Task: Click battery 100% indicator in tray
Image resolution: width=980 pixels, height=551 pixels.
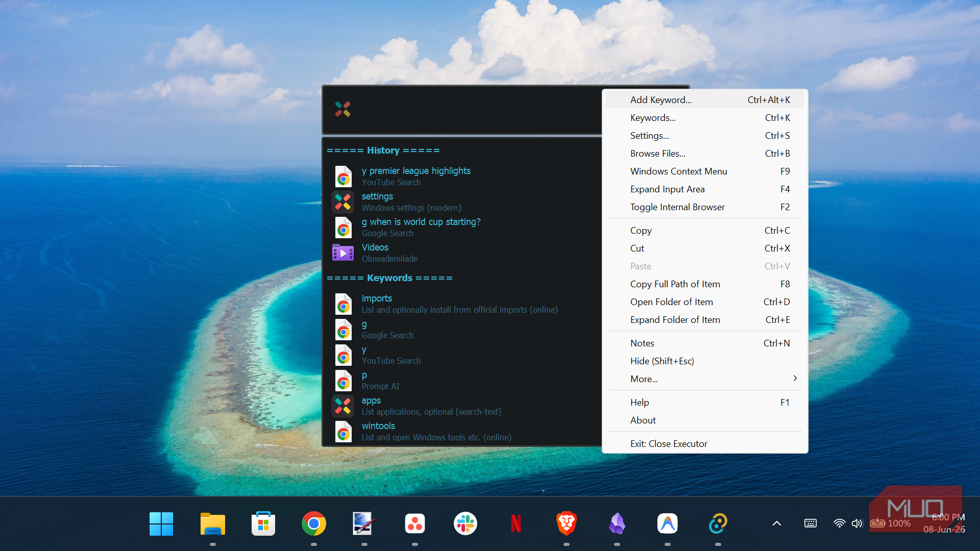Action: [891, 523]
